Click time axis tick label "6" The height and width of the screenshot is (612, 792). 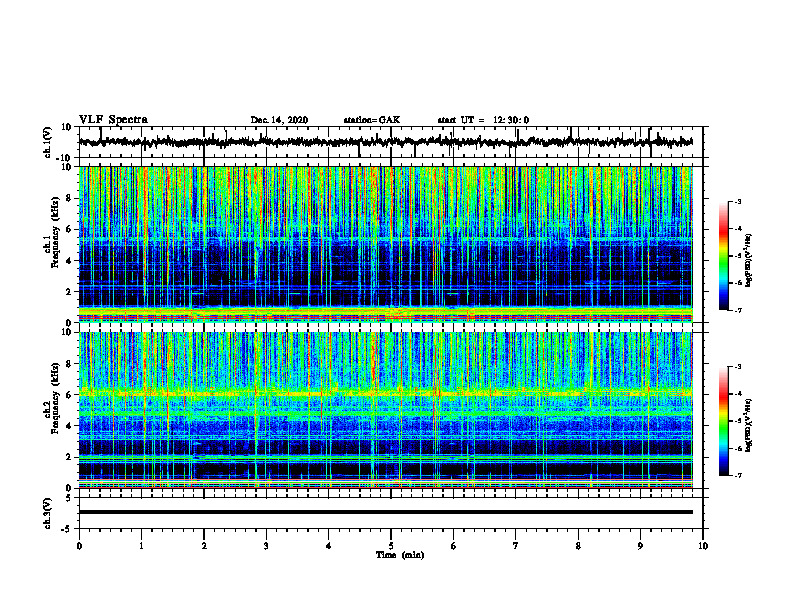point(454,546)
